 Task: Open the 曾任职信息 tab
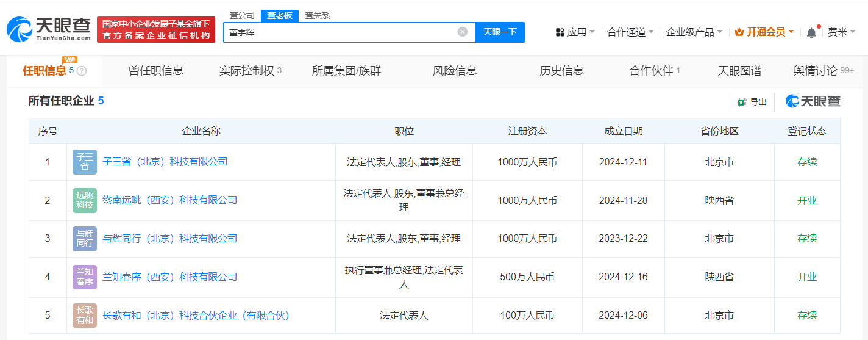click(x=156, y=71)
